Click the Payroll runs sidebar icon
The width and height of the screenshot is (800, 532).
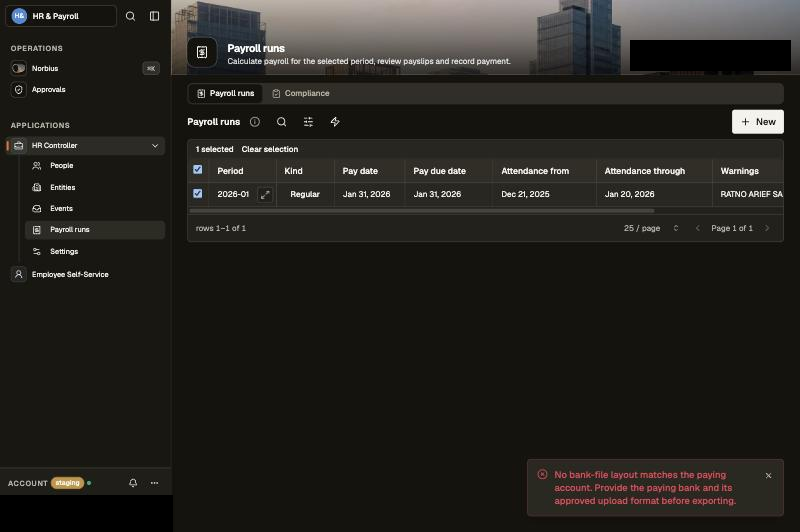pyautogui.click(x=37, y=230)
